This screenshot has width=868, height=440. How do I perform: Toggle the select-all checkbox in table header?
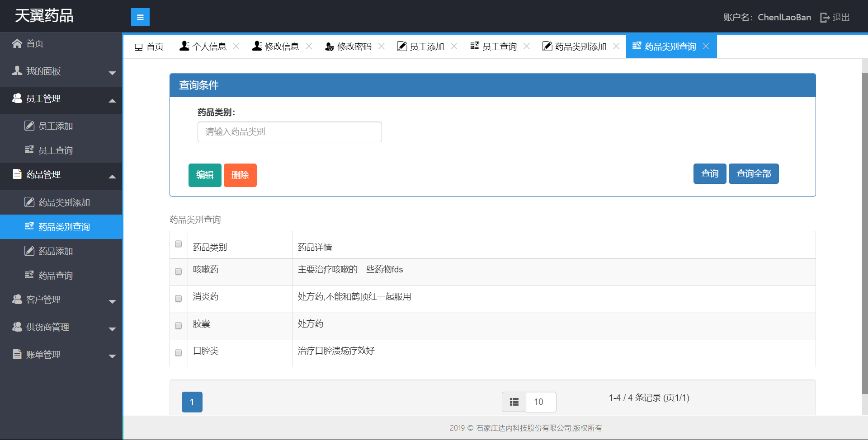pos(179,244)
